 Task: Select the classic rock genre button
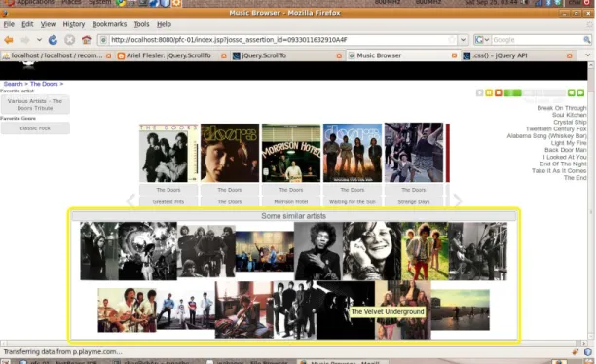[35, 128]
